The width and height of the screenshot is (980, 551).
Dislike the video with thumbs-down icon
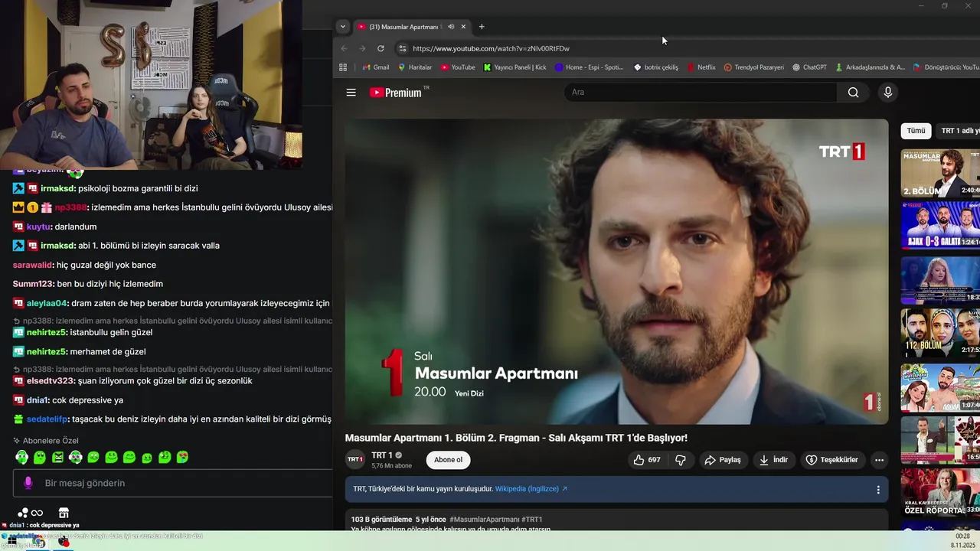[680, 460]
